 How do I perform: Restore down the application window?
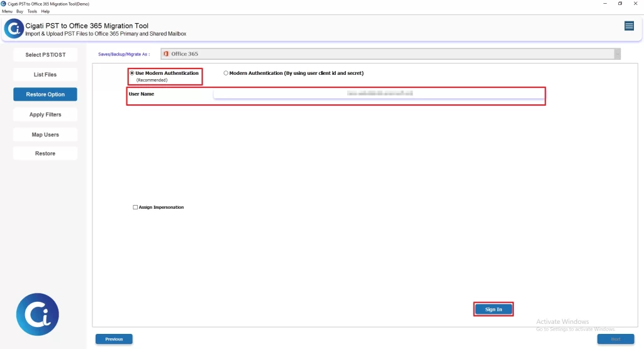(x=620, y=4)
